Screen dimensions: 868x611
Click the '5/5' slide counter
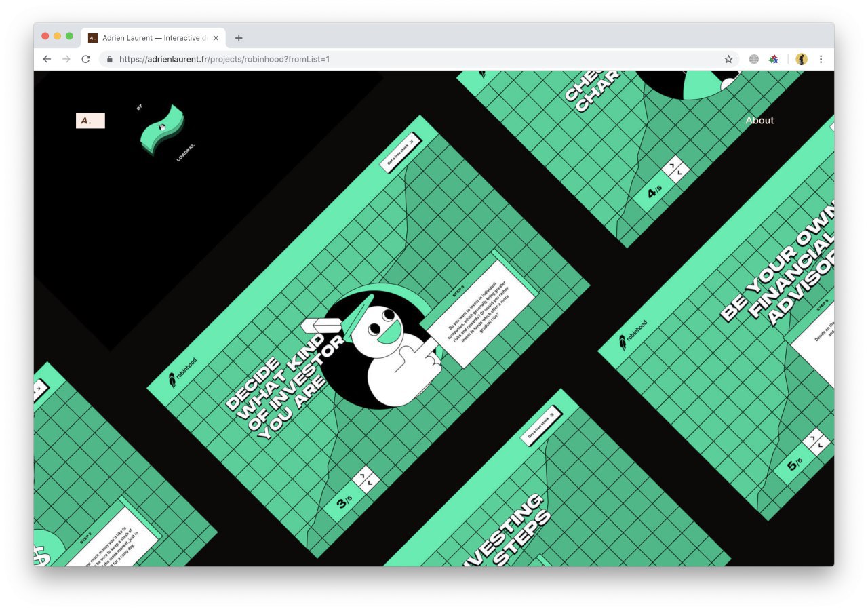(x=794, y=465)
